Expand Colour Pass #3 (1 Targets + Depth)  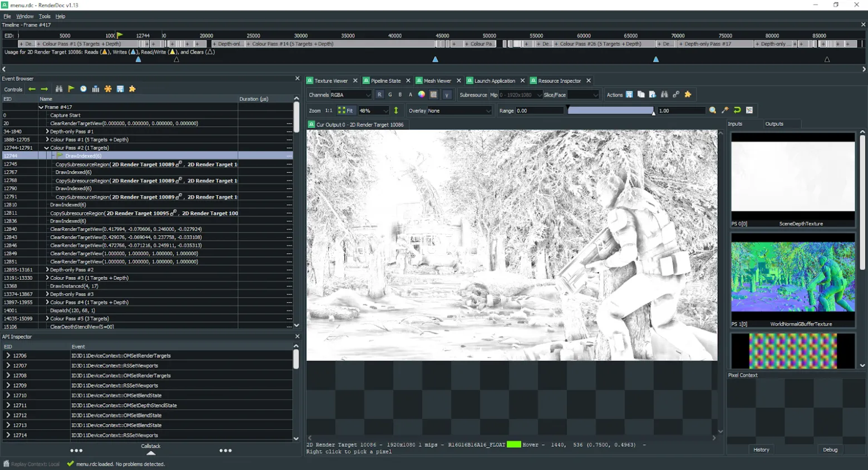tap(47, 278)
